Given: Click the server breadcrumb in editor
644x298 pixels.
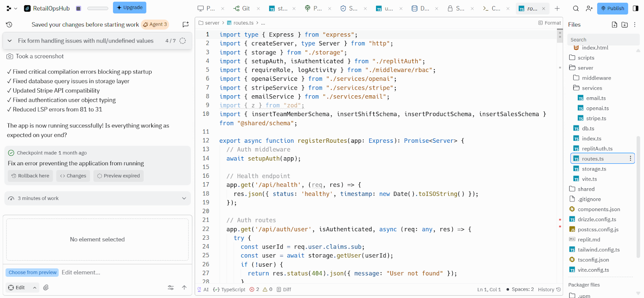Looking at the screenshot, I should [209, 23].
